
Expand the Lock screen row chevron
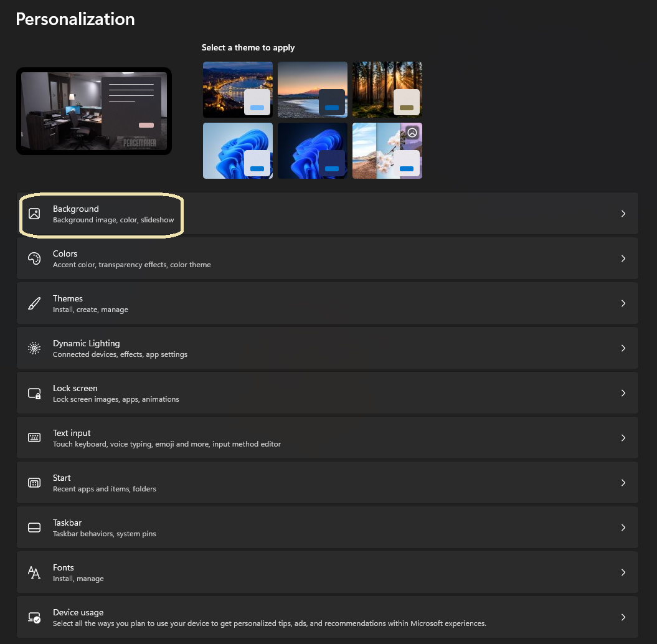(x=623, y=392)
